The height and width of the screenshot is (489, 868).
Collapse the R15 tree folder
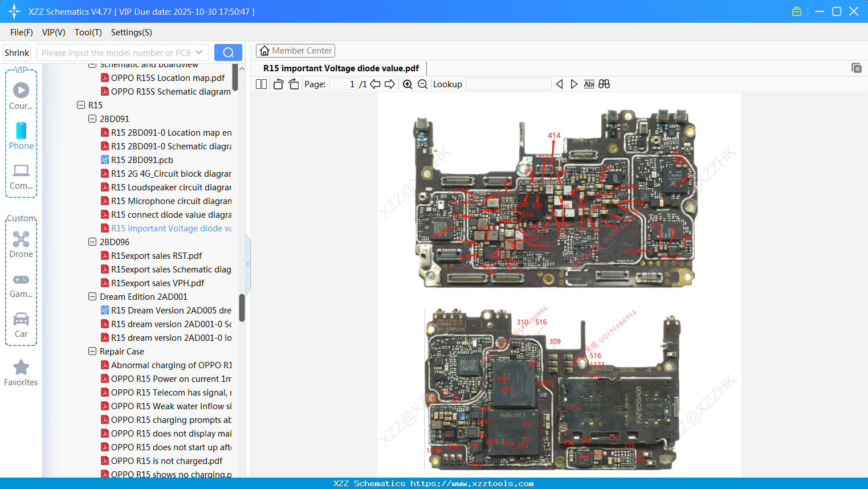tap(81, 105)
